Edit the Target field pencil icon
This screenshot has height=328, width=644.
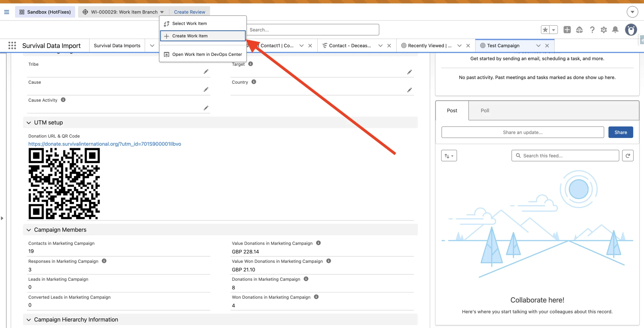point(410,72)
